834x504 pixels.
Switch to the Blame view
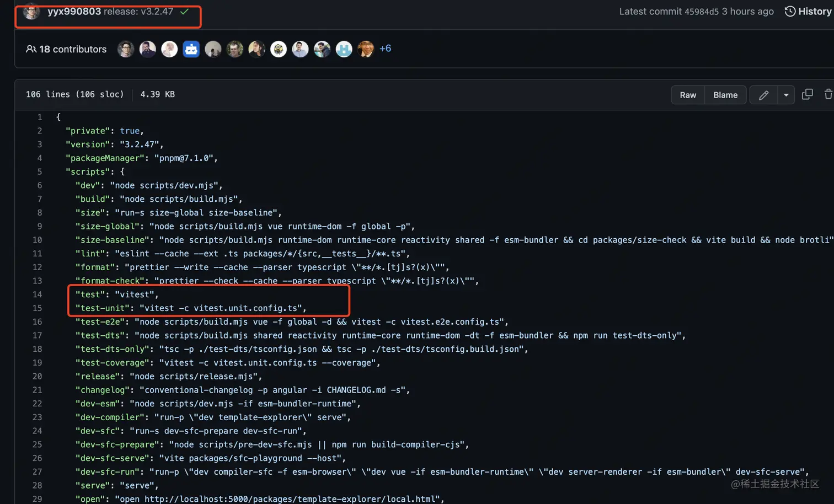pos(725,95)
